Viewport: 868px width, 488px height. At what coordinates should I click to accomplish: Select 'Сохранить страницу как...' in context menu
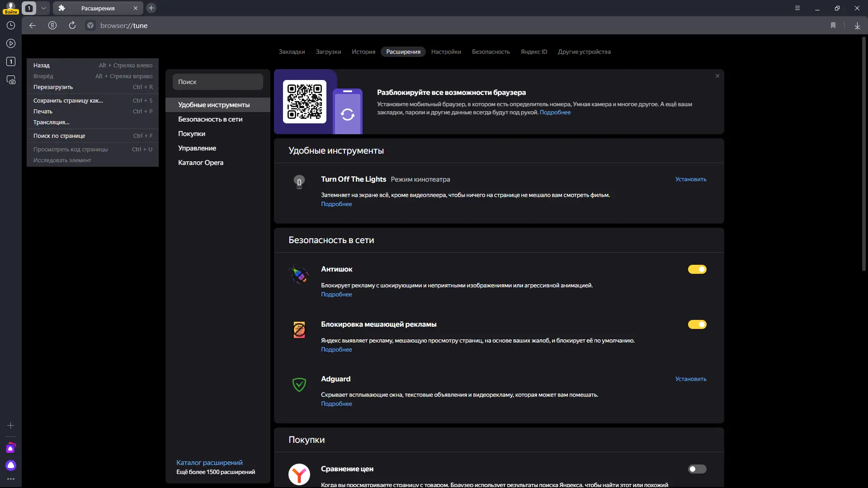click(x=68, y=101)
